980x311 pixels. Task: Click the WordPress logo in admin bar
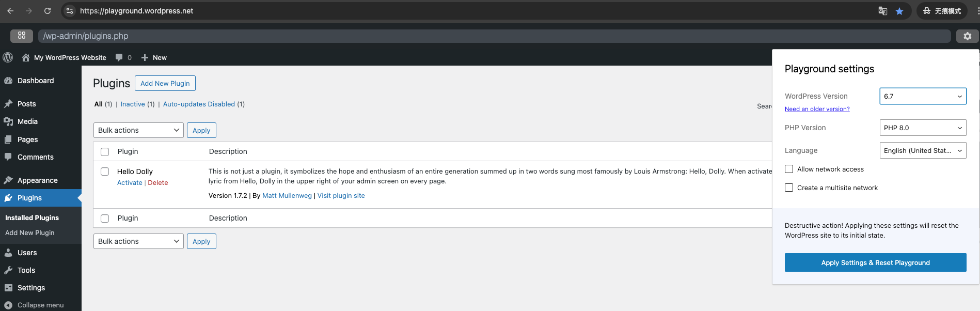point(8,57)
